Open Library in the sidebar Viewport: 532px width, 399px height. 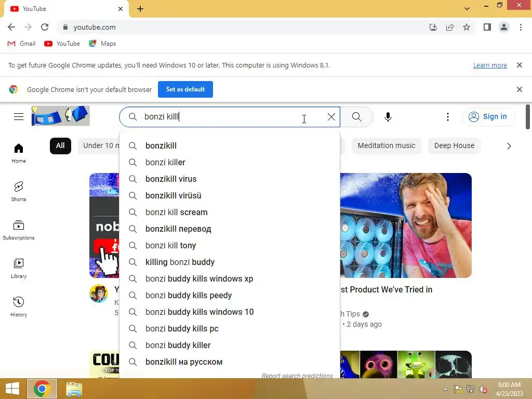19,269
